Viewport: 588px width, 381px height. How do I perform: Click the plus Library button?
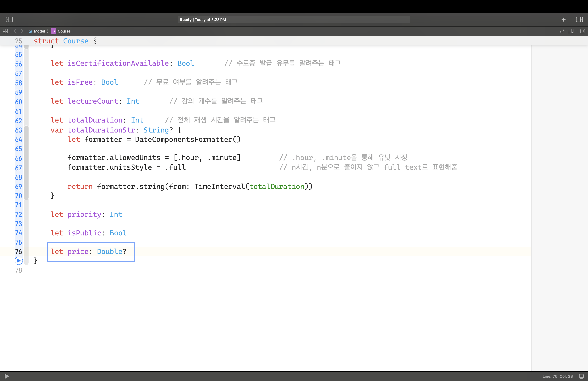(x=563, y=20)
